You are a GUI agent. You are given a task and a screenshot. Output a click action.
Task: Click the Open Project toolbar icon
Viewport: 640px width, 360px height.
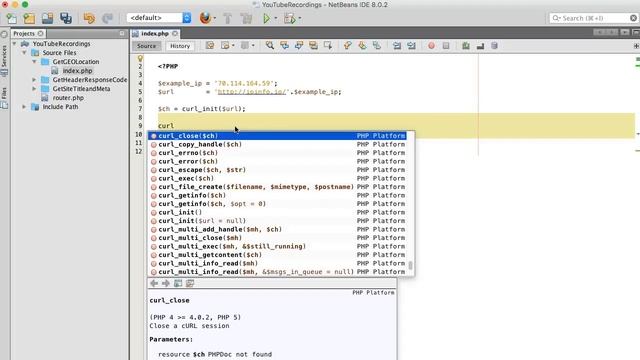pyautogui.click(x=47, y=18)
